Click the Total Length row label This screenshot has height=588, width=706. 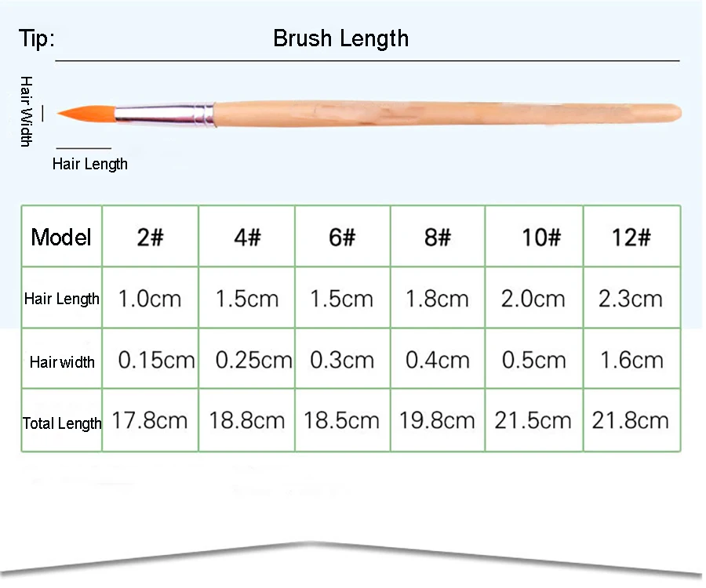[x=62, y=423]
